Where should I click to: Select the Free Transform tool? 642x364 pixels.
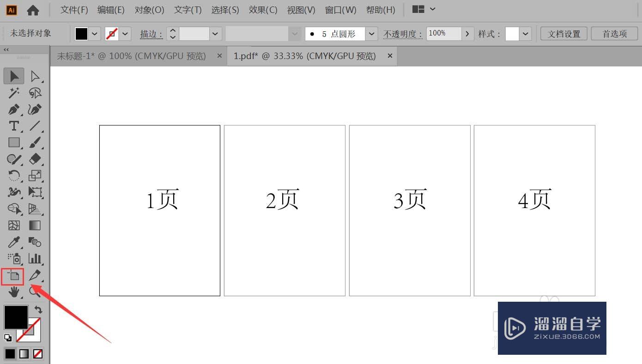coord(35,192)
